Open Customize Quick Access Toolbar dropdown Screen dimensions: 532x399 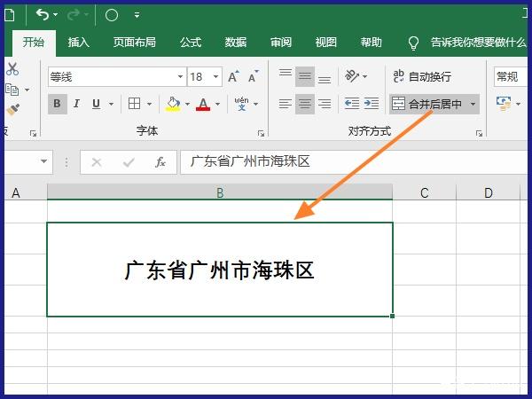tap(137, 15)
